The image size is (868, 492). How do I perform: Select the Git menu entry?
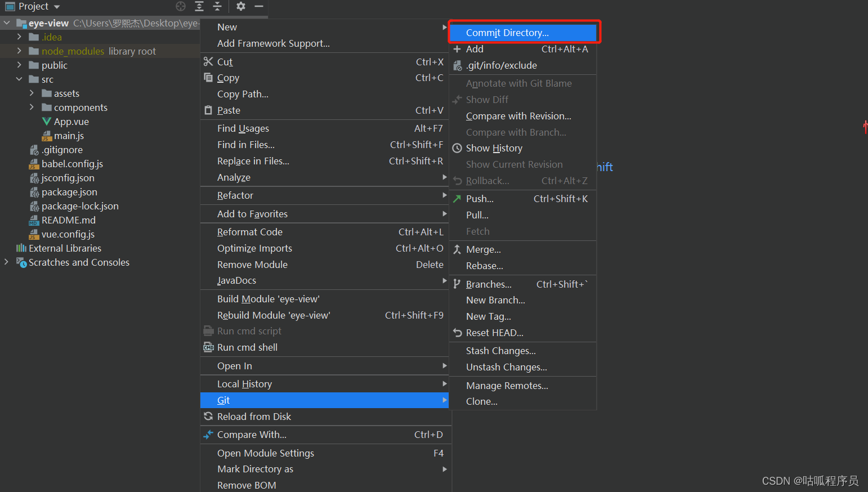pos(324,400)
